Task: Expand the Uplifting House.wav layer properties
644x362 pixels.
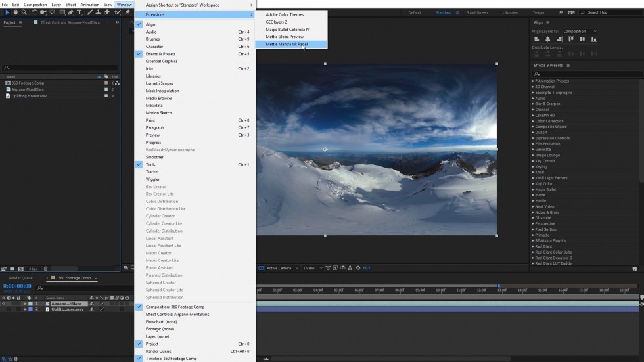Action: pos(26,309)
